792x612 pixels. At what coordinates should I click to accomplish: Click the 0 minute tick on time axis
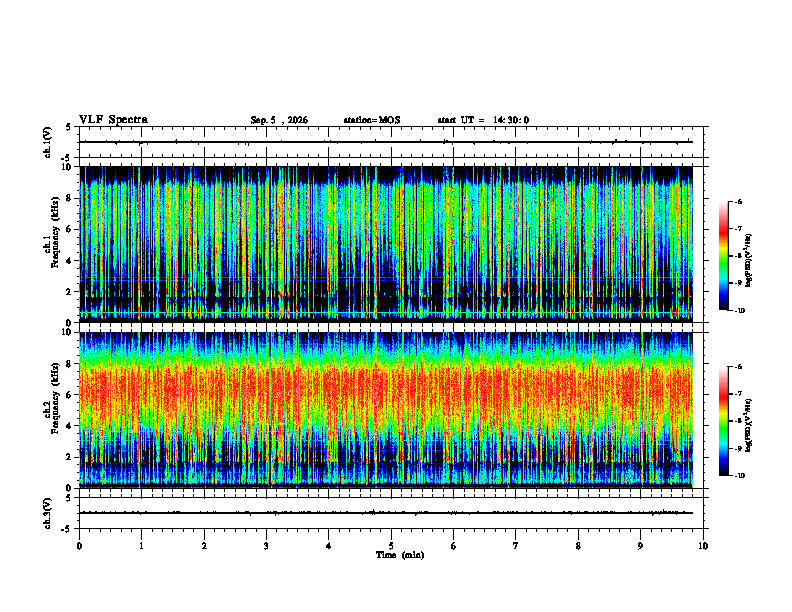pos(79,546)
